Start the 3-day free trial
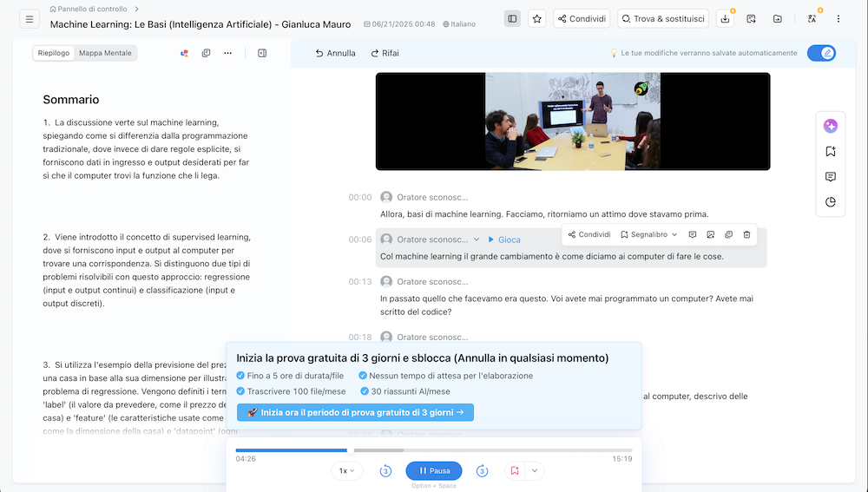The image size is (868, 492). point(355,412)
